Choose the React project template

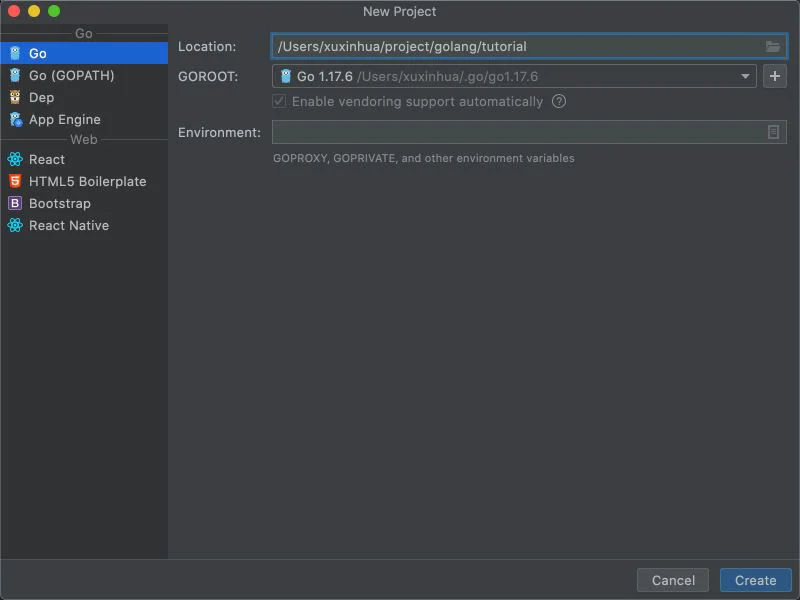tap(84, 159)
